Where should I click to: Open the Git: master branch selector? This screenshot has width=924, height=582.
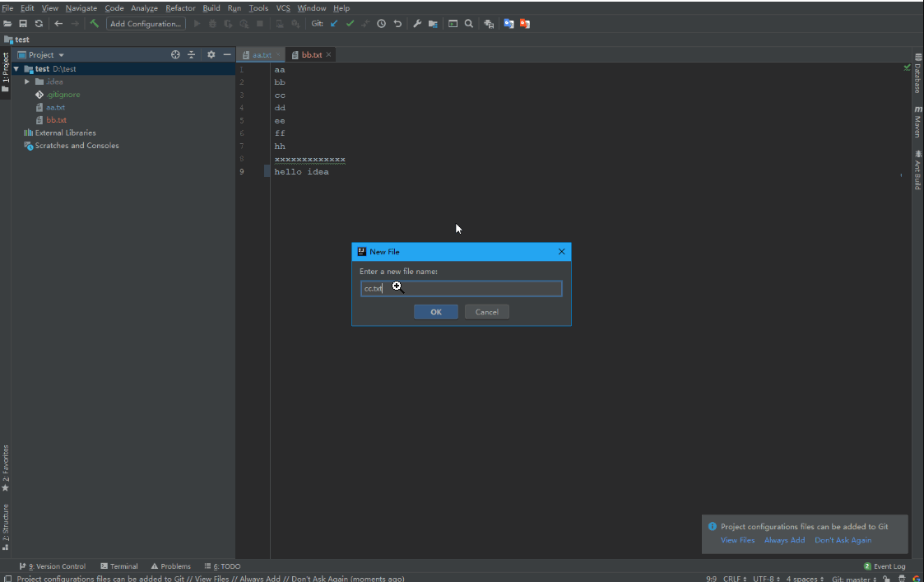[x=854, y=579]
